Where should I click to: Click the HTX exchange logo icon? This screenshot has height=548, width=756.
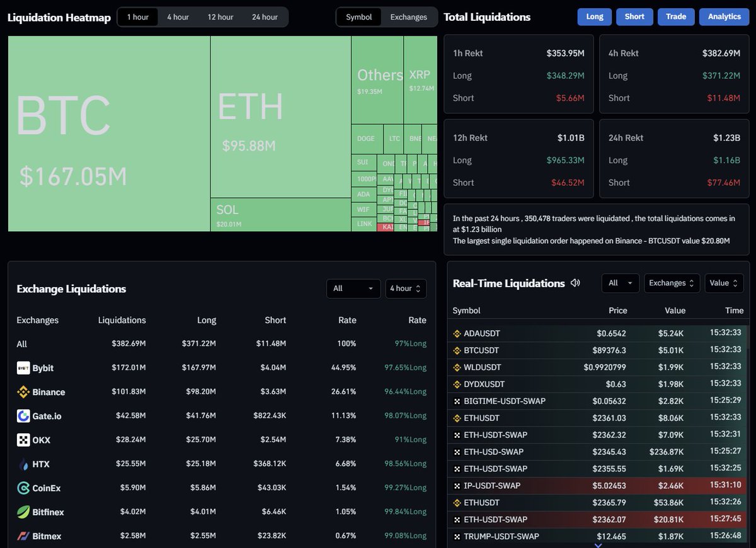[23, 464]
